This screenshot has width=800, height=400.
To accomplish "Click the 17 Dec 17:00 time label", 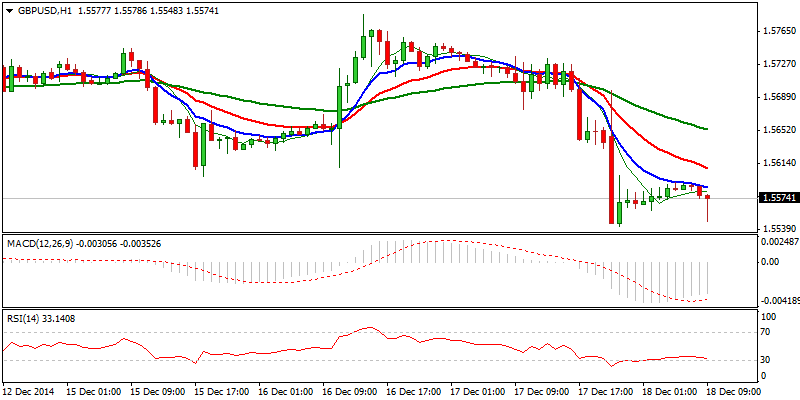I will pos(607,391).
